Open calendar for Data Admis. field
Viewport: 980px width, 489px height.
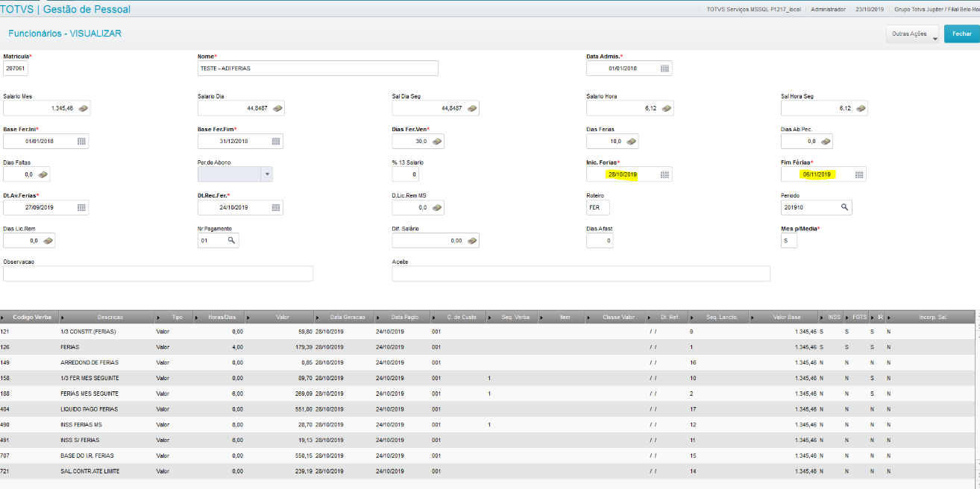665,69
